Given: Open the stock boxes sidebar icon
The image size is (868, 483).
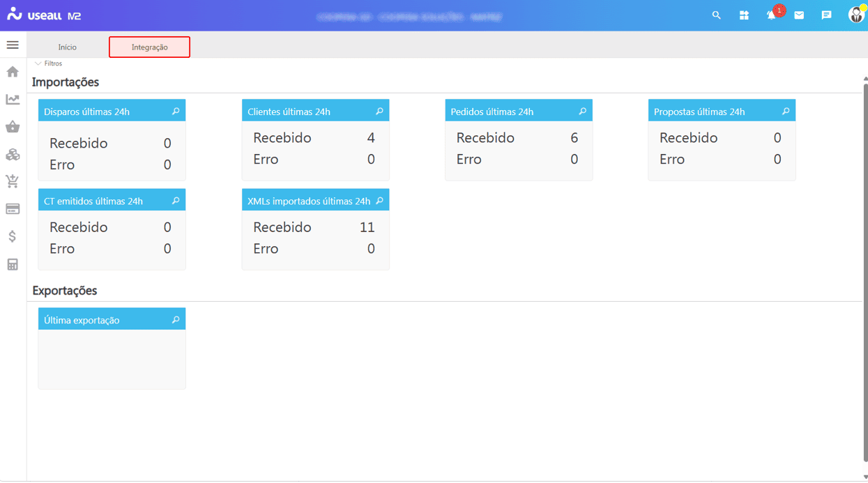Looking at the screenshot, I should tap(13, 155).
